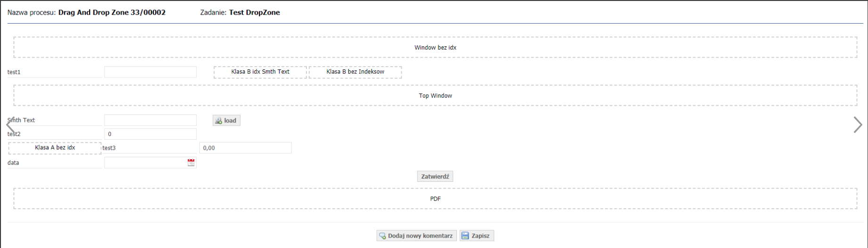The height and width of the screenshot is (248, 868).
Task: Click the Zapisz save button
Action: 477,236
